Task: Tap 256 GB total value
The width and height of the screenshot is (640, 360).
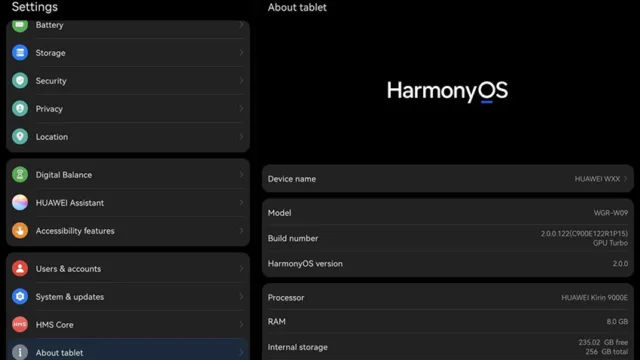Action: pos(607,351)
